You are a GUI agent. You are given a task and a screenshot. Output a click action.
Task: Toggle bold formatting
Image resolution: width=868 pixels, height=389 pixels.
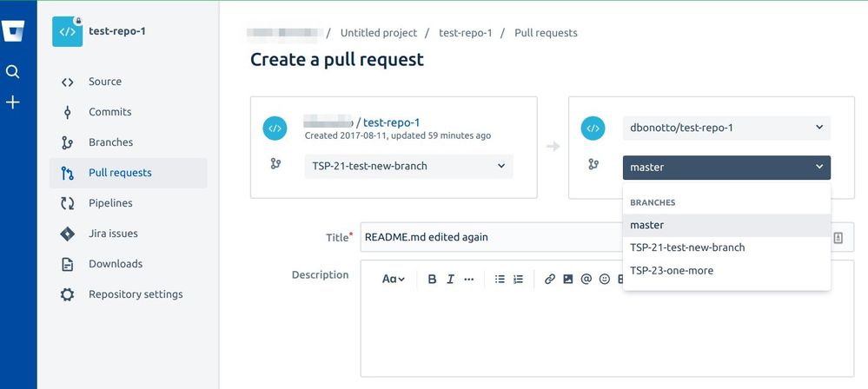tap(433, 280)
